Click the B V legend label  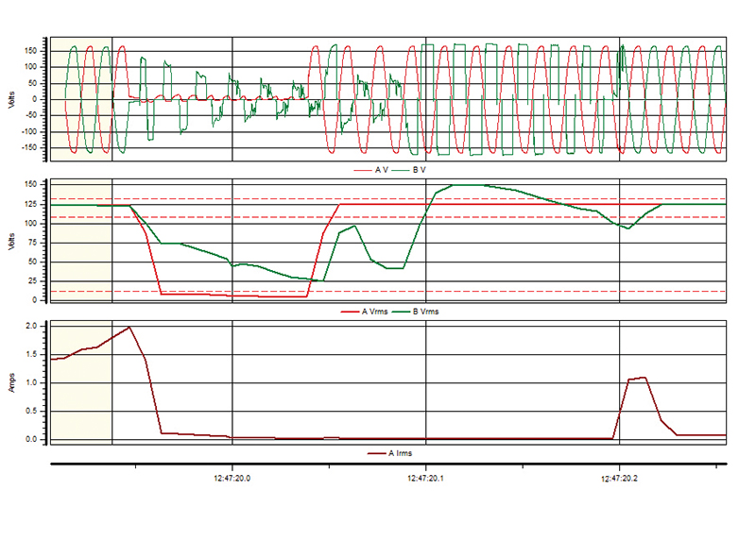[x=420, y=170]
